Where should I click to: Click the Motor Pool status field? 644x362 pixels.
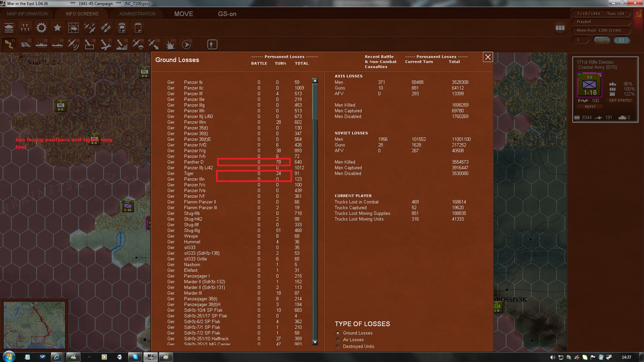(x=601, y=31)
